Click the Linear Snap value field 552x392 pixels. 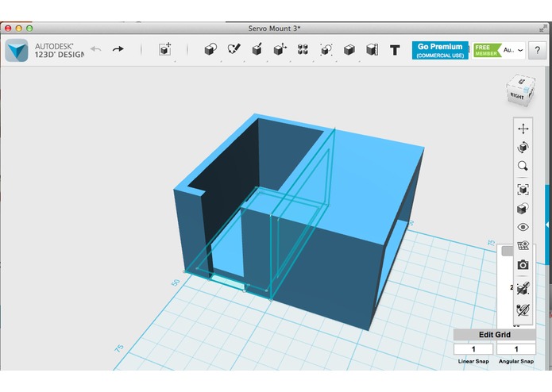[473, 349]
